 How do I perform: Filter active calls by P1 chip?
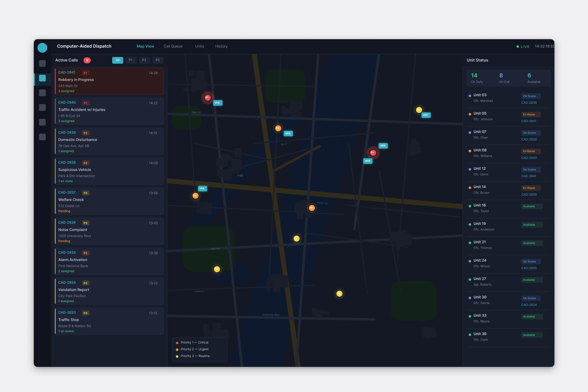point(131,60)
